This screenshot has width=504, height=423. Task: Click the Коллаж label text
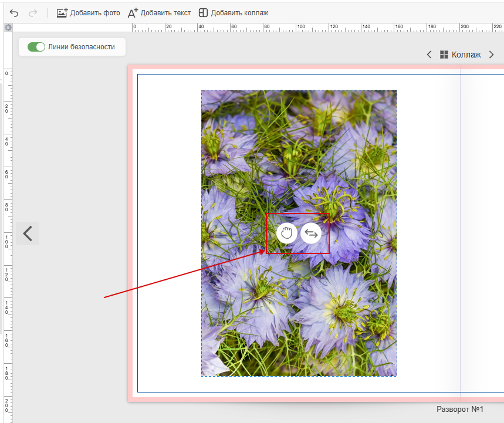[466, 55]
